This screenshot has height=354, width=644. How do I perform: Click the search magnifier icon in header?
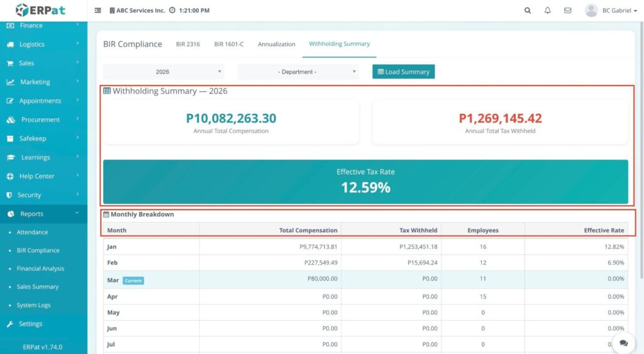tap(527, 11)
